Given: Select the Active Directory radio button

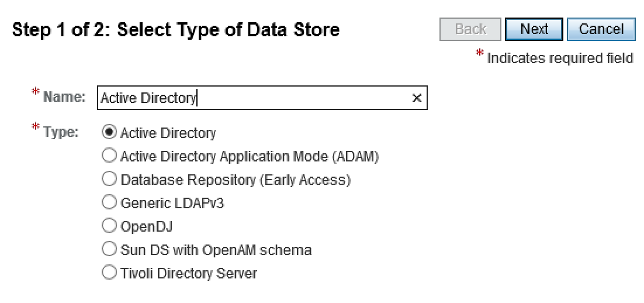Looking at the screenshot, I should [109, 133].
